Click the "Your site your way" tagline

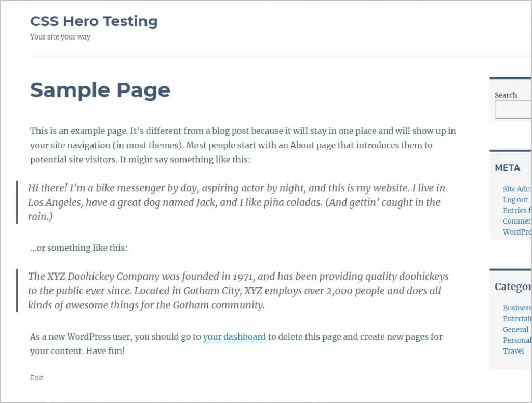pyautogui.click(x=60, y=37)
